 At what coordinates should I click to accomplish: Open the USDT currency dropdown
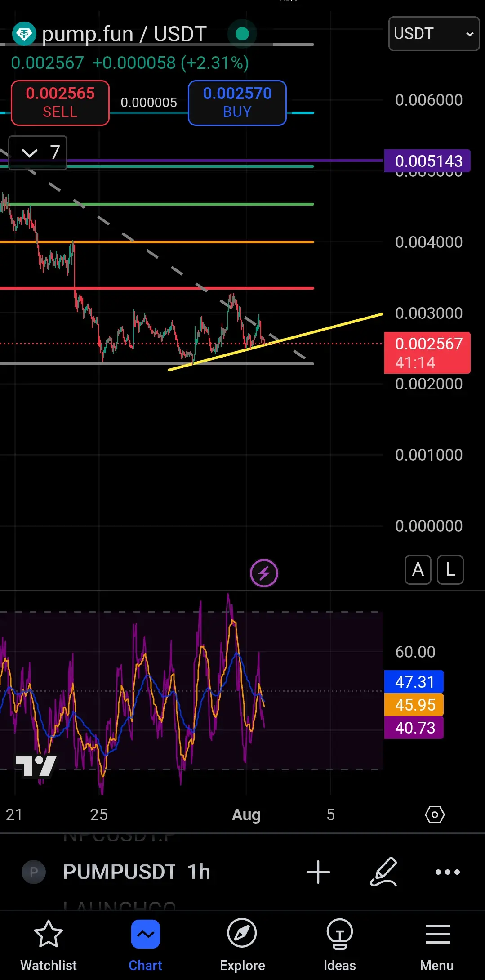(434, 34)
